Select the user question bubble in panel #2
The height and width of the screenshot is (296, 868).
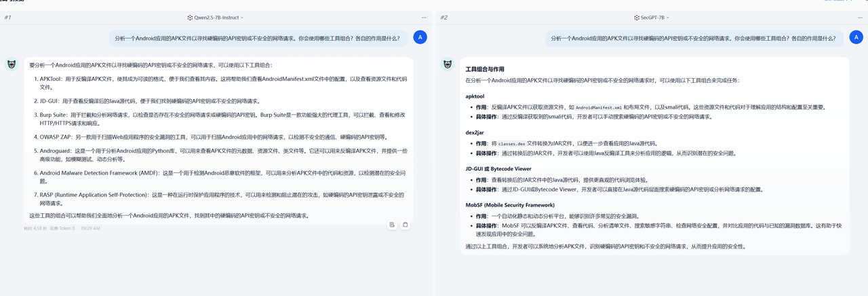695,39
